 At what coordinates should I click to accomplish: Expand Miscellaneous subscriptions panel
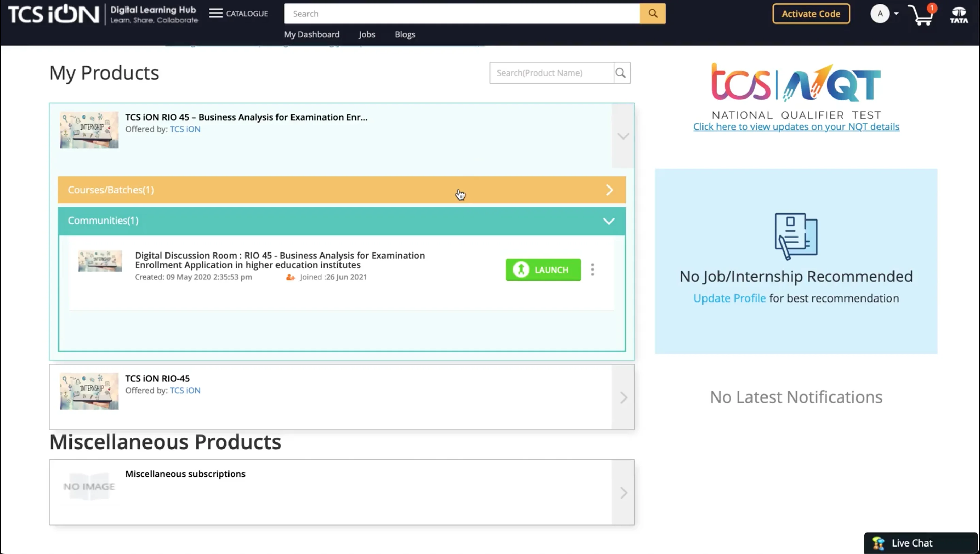point(623,493)
